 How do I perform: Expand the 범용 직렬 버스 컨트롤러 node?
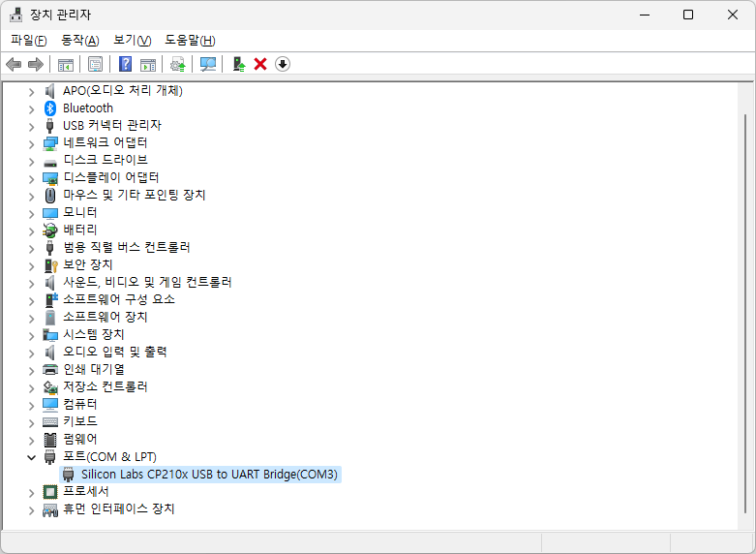click(31, 249)
